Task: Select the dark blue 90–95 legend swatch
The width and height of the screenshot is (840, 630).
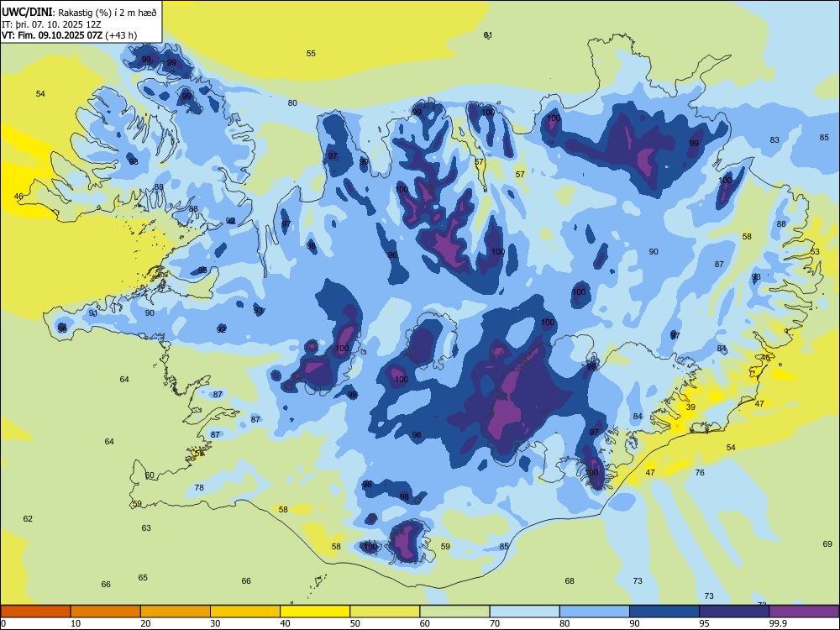Action: 664,612
